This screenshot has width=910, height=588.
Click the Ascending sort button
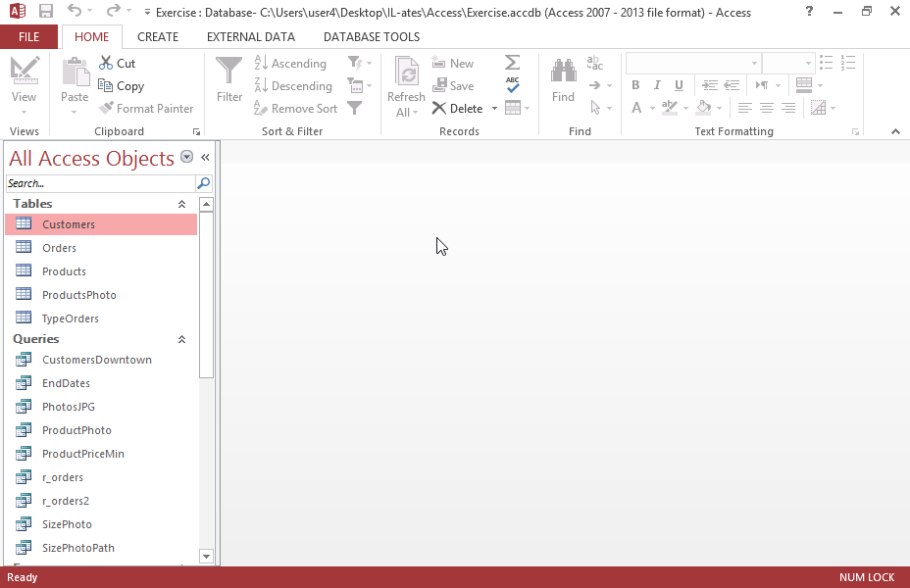290,63
